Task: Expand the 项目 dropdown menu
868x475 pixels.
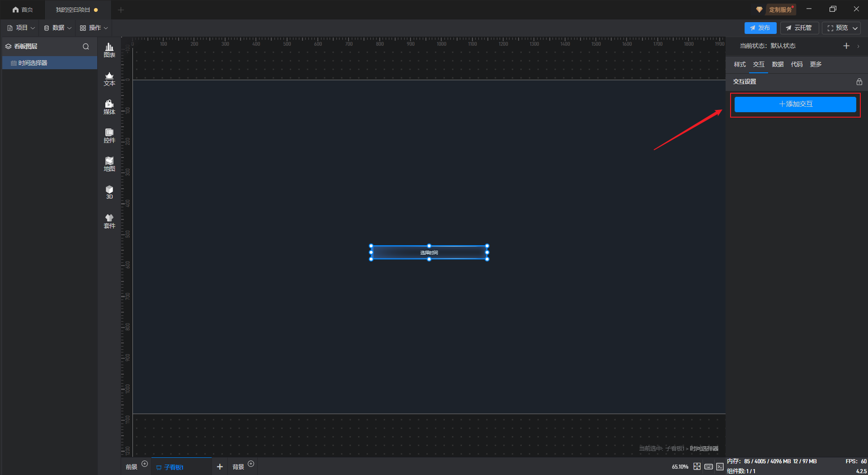Action: point(21,28)
